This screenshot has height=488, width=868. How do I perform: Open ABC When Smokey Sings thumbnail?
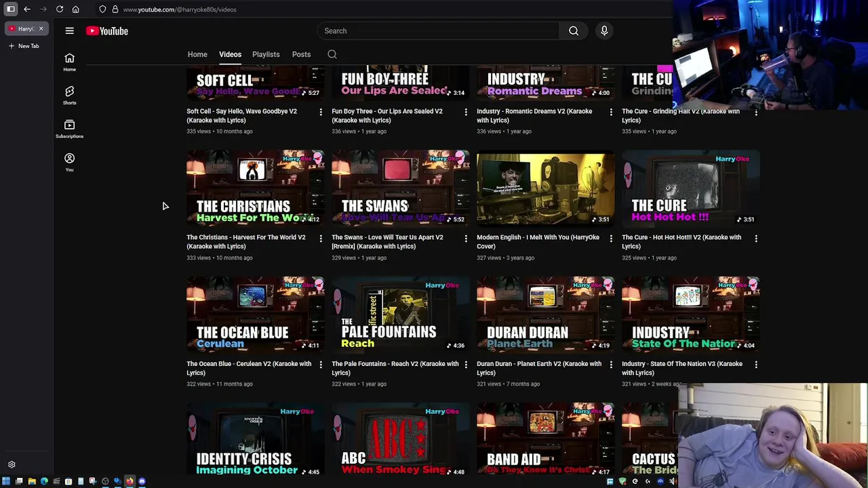tap(400, 439)
